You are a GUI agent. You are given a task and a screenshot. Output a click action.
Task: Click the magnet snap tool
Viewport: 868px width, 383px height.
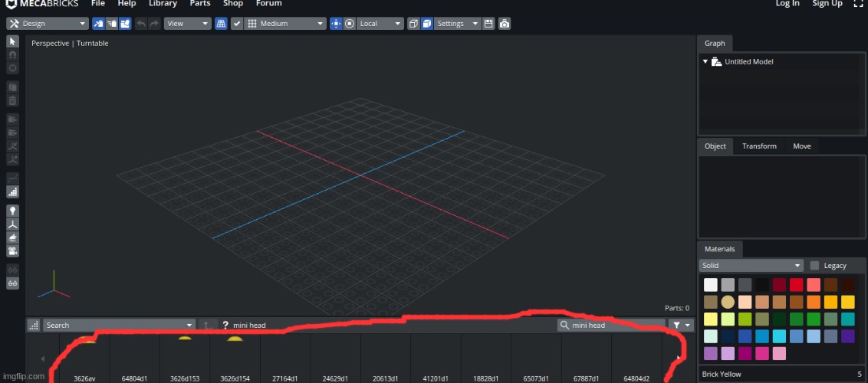13,54
